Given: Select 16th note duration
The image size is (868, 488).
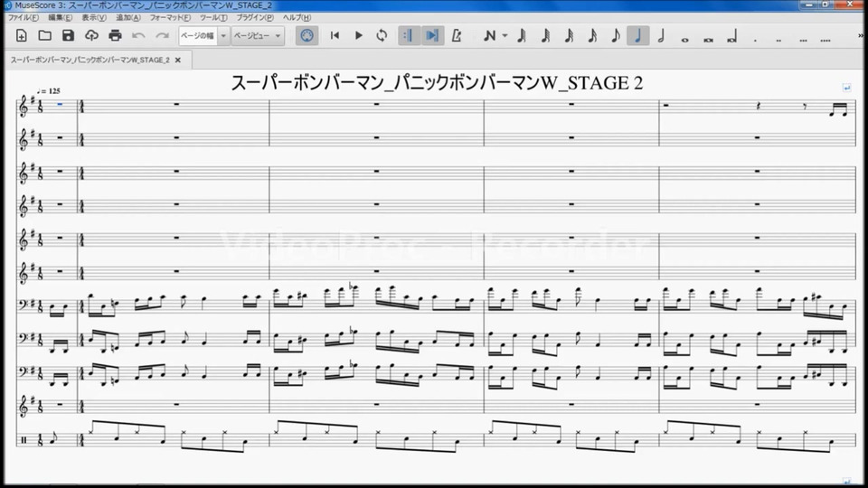Looking at the screenshot, I should coord(591,36).
